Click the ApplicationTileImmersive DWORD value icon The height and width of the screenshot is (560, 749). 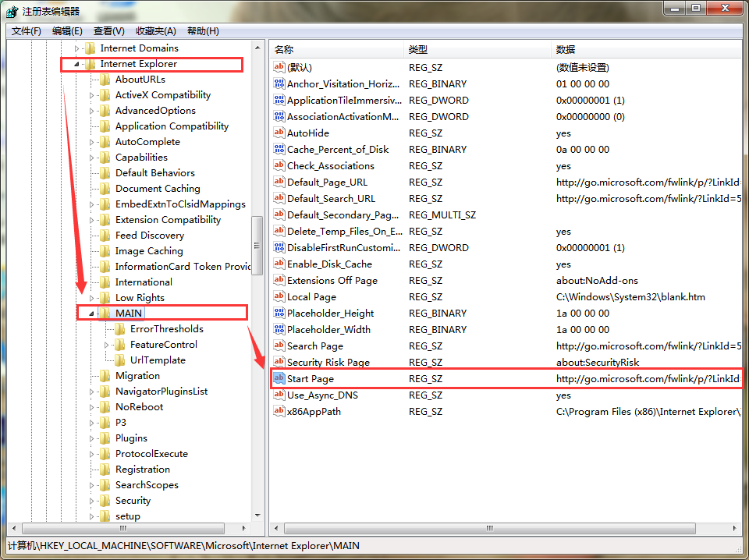click(x=279, y=100)
